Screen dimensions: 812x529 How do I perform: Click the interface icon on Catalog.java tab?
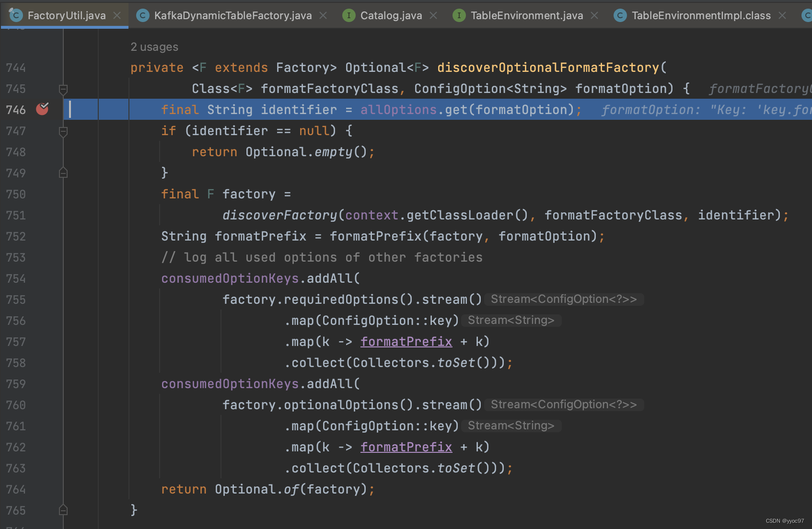(x=348, y=15)
